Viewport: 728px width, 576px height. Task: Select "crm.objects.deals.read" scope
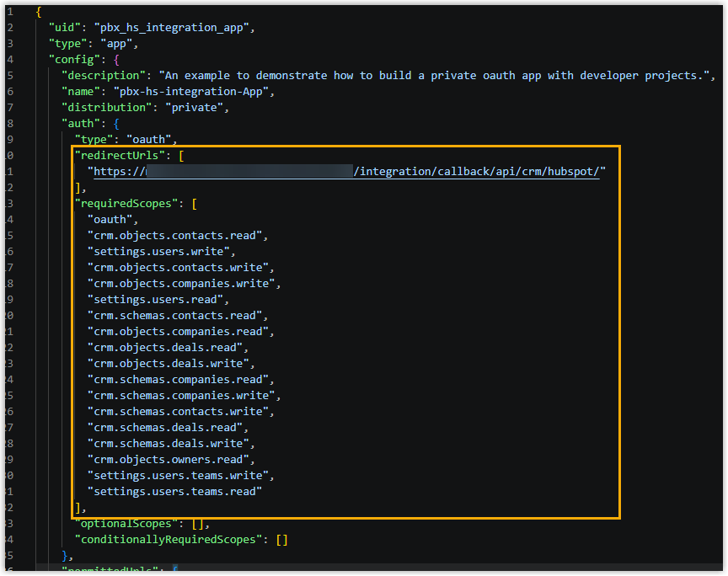[165, 348]
